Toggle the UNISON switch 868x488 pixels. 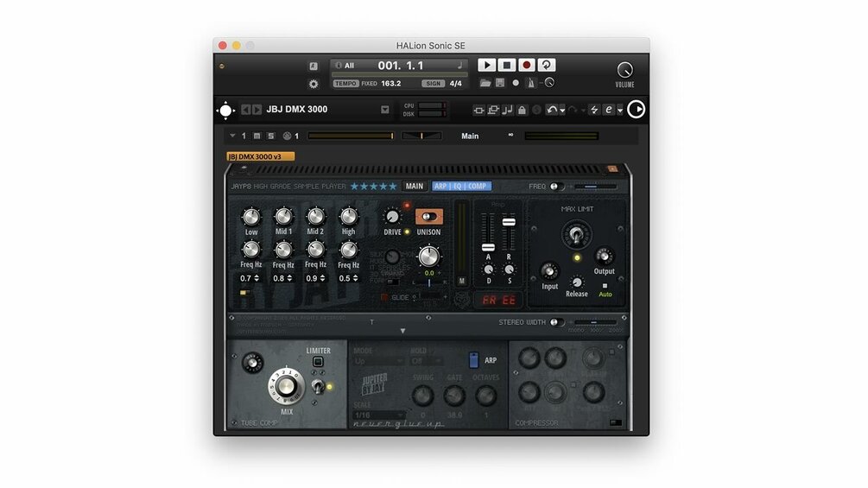pos(429,217)
